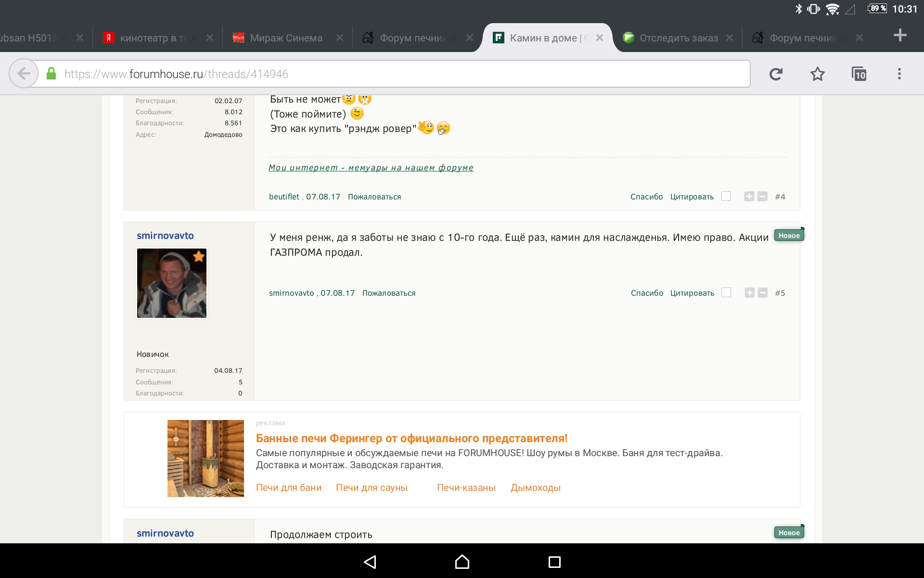Reload the page with refresh icon
This screenshot has height=578, width=924.
[776, 74]
